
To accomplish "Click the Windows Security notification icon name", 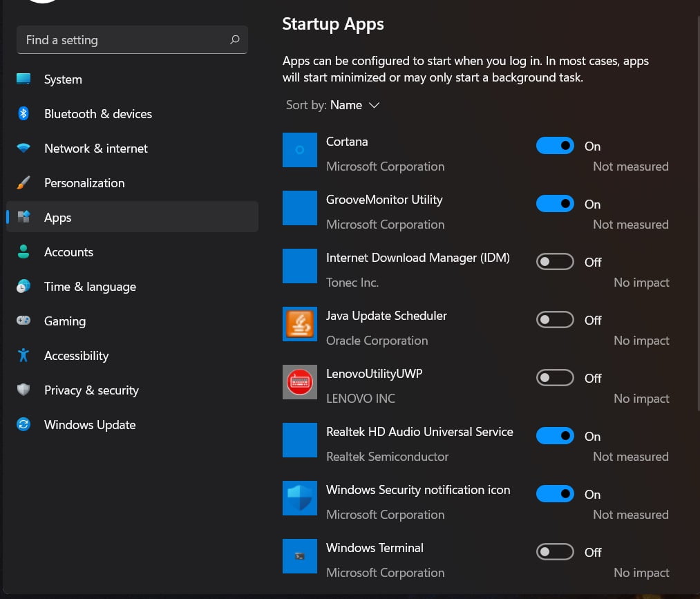I will [418, 490].
